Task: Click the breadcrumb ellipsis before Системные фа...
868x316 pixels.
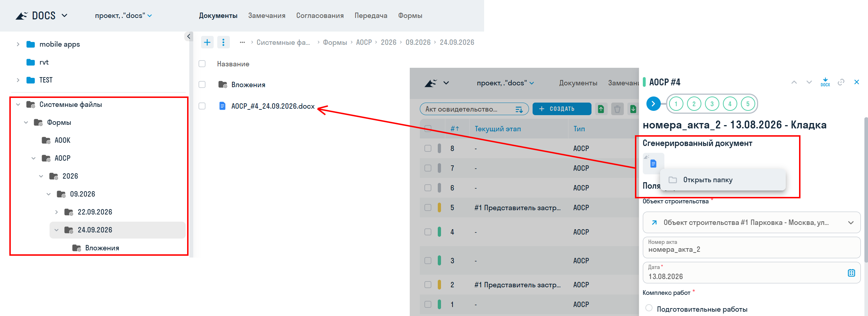Action: click(242, 42)
